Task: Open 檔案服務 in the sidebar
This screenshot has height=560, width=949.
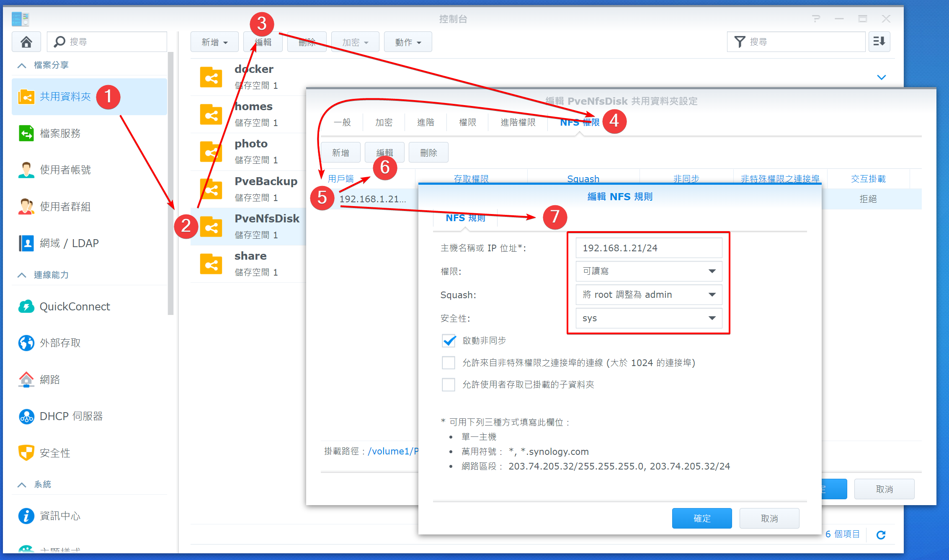Action: (x=60, y=134)
